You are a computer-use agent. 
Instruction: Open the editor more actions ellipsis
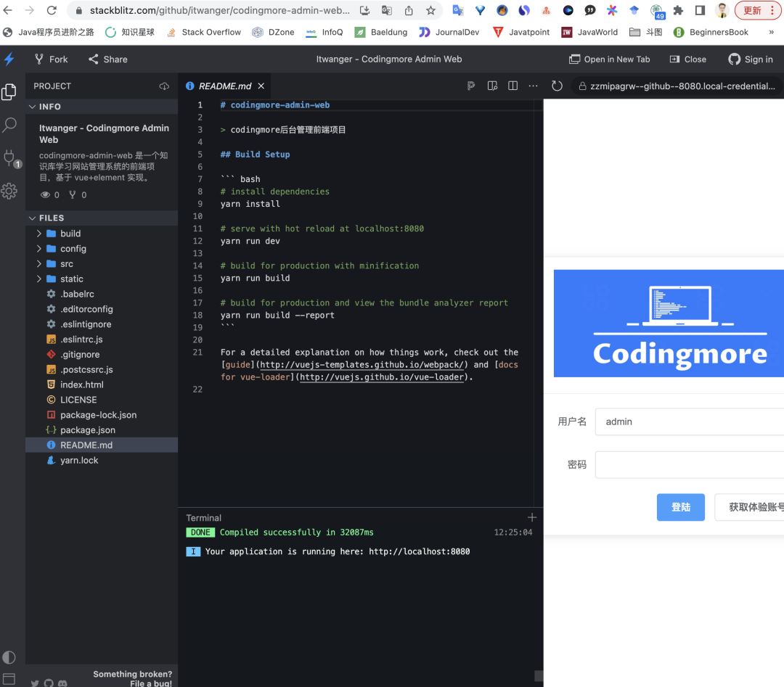coord(533,86)
